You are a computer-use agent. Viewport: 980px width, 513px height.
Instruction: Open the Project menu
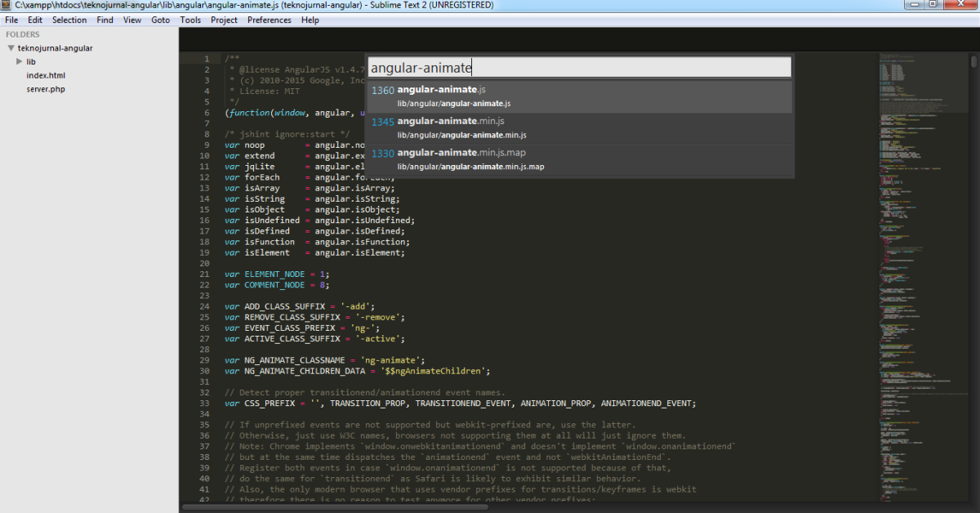[x=224, y=20]
